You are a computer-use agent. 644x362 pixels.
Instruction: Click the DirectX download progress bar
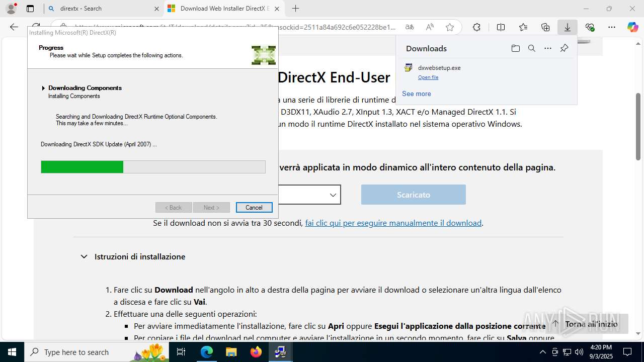[153, 167]
